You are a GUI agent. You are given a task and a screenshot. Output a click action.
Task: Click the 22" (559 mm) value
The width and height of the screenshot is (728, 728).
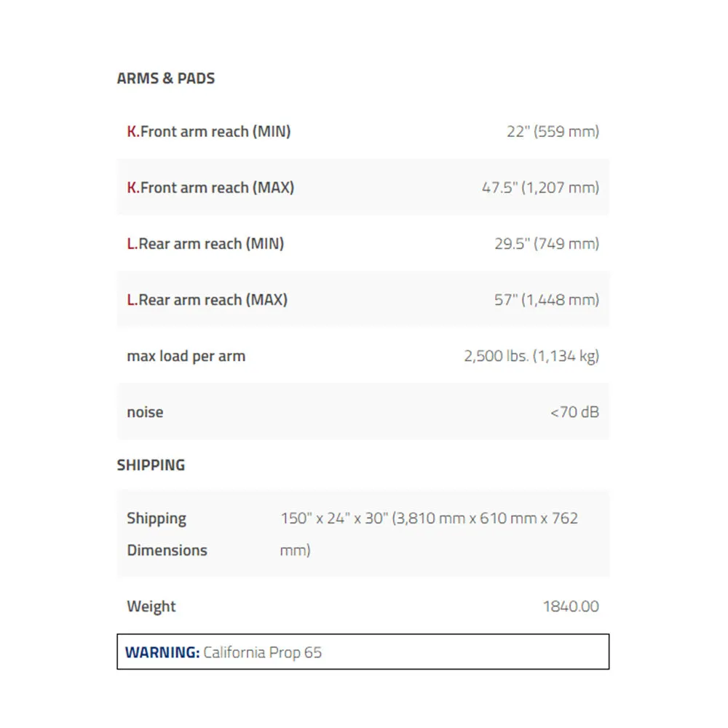tap(553, 131)
